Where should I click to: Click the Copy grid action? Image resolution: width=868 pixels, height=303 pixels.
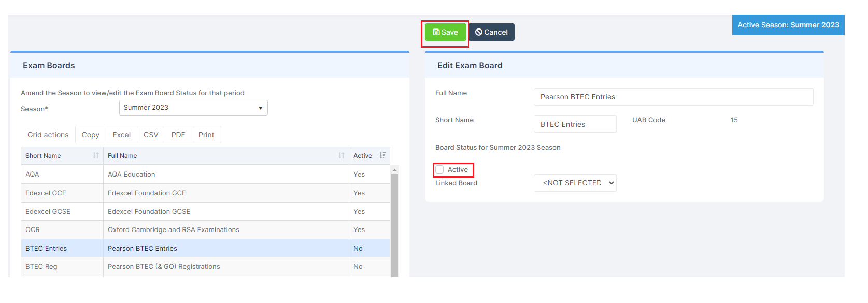[90, 135]
